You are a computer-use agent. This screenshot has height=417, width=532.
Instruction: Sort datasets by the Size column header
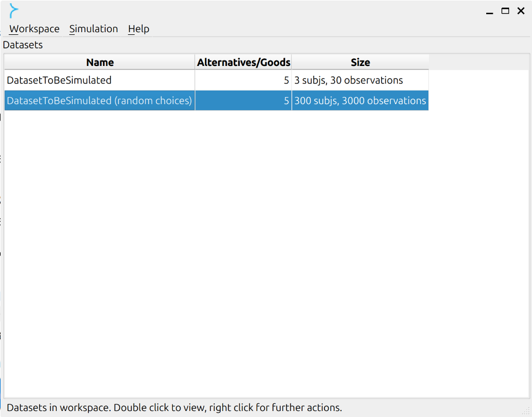(x=360, y=62)
